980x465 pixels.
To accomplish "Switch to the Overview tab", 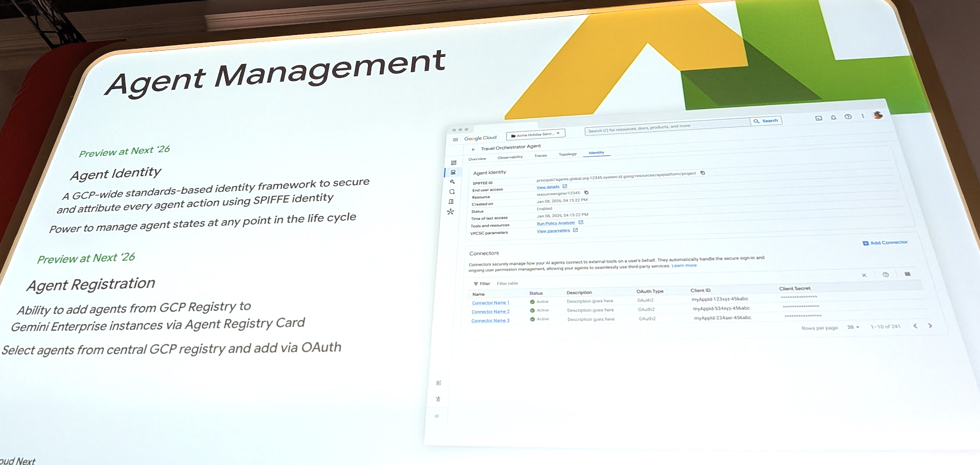I will [x=477, y=159].
